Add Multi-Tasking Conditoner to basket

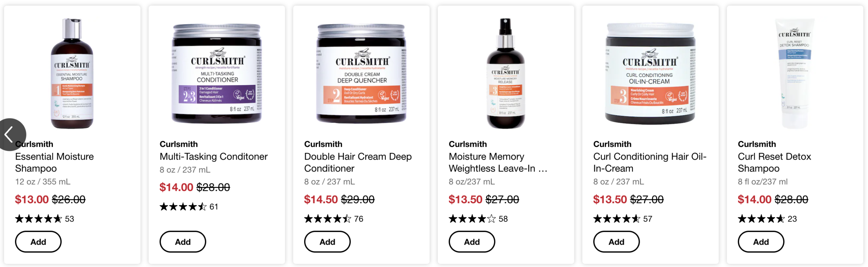[x=183, y=242]
